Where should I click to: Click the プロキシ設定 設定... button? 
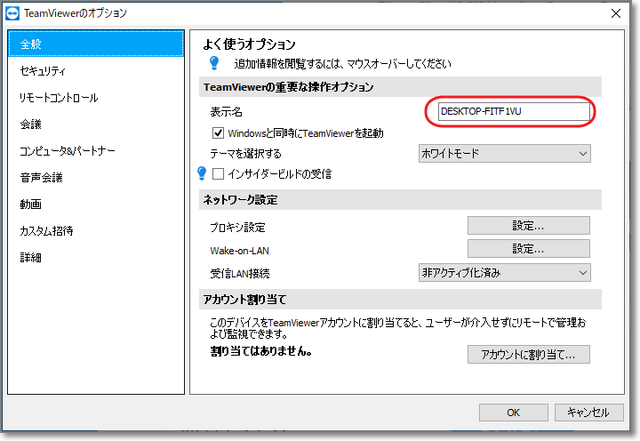click(x=528, y=225)
